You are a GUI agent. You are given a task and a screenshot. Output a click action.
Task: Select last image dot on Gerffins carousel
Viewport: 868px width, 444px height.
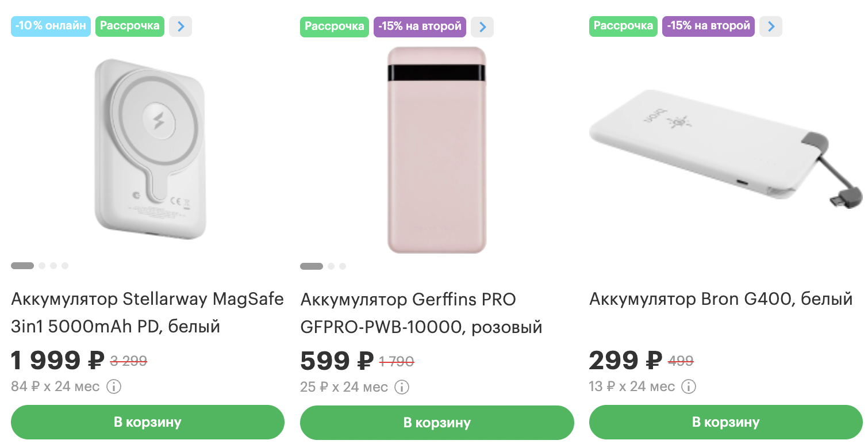343,266
